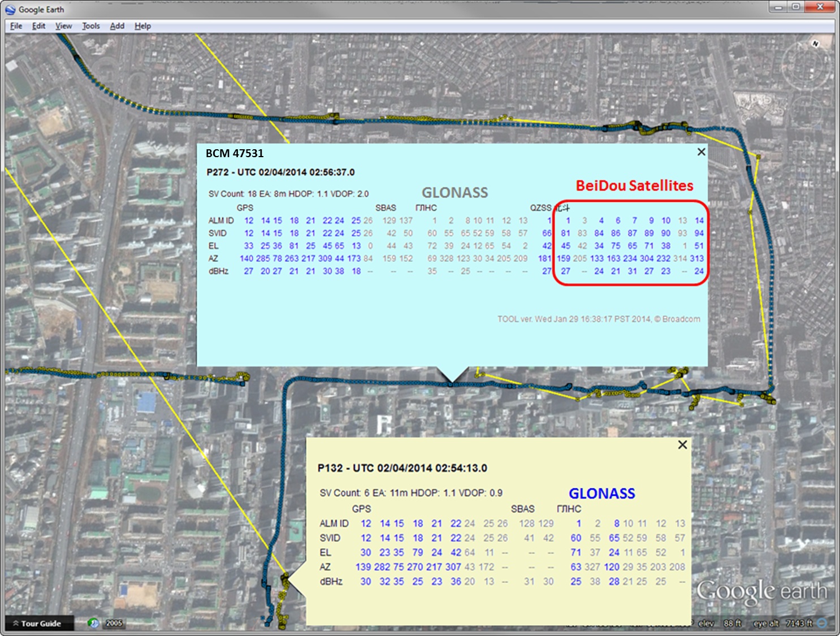Click AZ value 282 in yellow balloon
The width and height of the screenshot is (840, 636).
pyautogui.click(x=382, y=567)
